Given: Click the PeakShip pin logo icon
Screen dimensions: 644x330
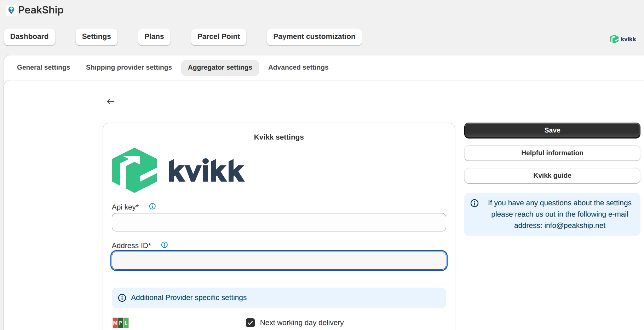Looking at the screenshot, I should tap(11, 10).
